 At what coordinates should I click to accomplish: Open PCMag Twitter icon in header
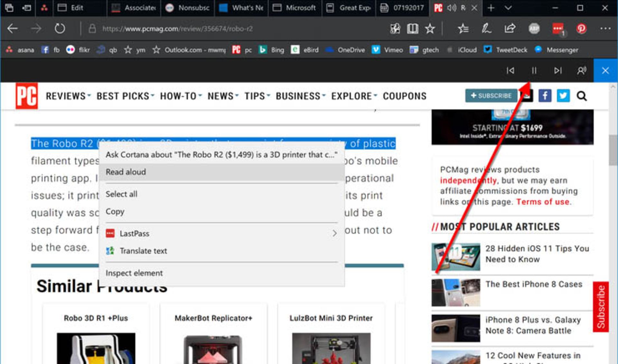coord(563,96)
